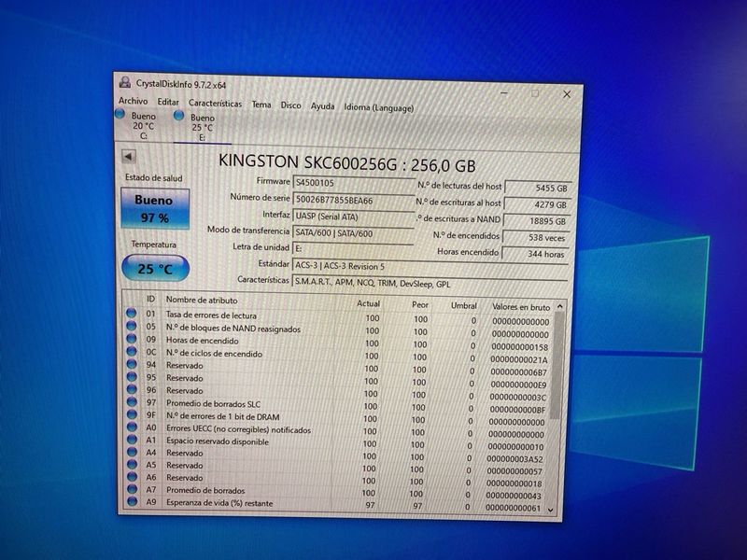Click the Estándar field ACS-3
This screenshot has width=747, height=560.
point(430,266)
